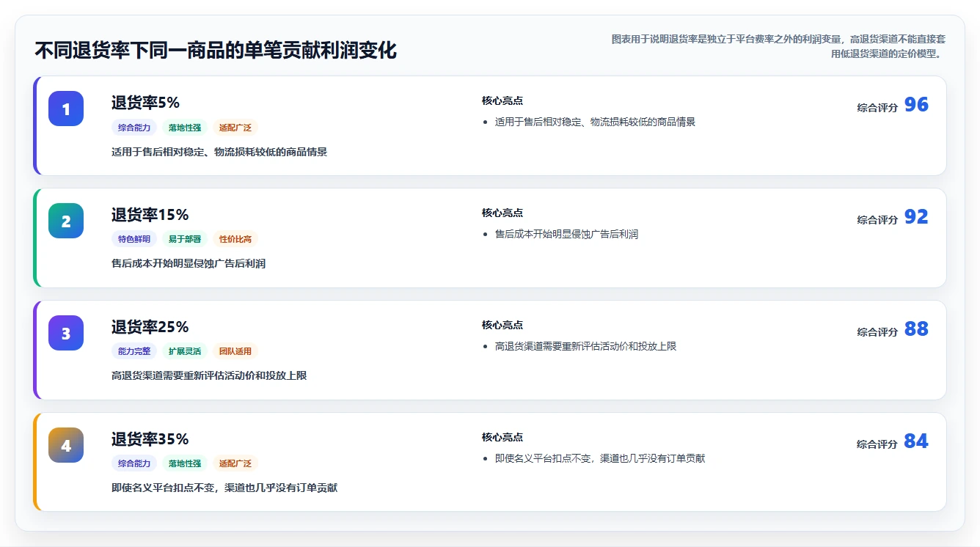The height and width of the screenshot is (547, 980).
Task: Click bullet text 高退货渠道需要重新评估活动价和投放上限
Action: tap(585, 347)
